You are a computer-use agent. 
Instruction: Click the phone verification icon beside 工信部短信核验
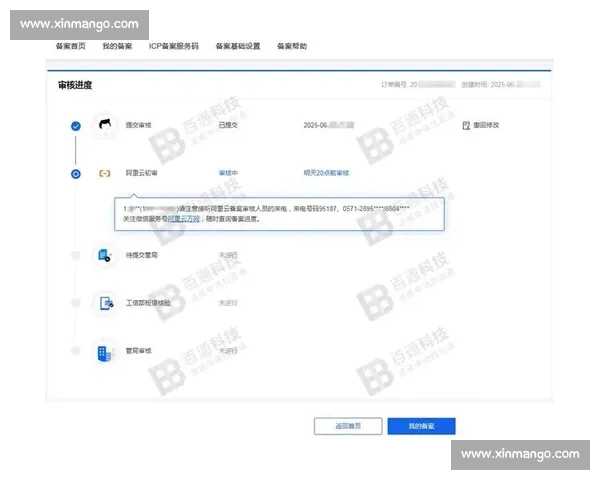[106, 303]
